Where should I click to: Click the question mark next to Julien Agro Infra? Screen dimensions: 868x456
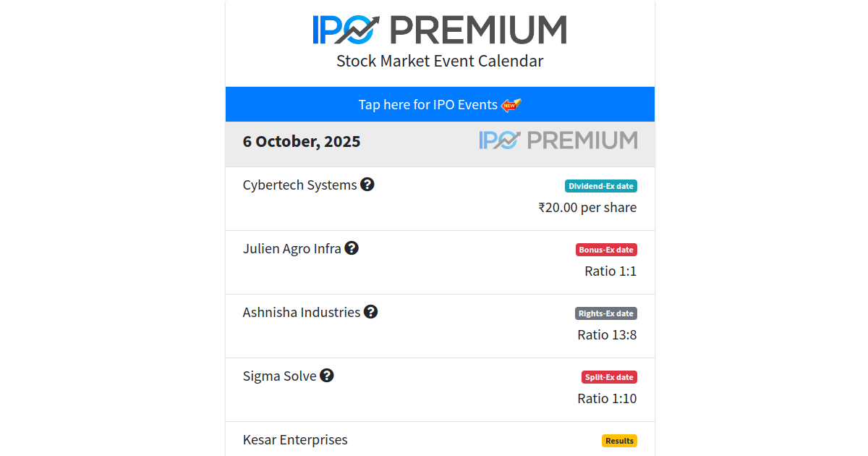tap(352, 248)
